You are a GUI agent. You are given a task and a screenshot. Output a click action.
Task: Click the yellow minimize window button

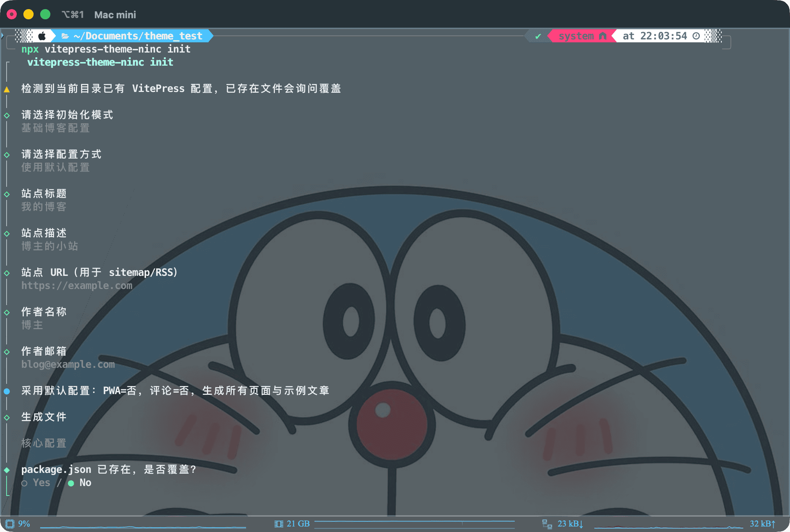[28, 15]
